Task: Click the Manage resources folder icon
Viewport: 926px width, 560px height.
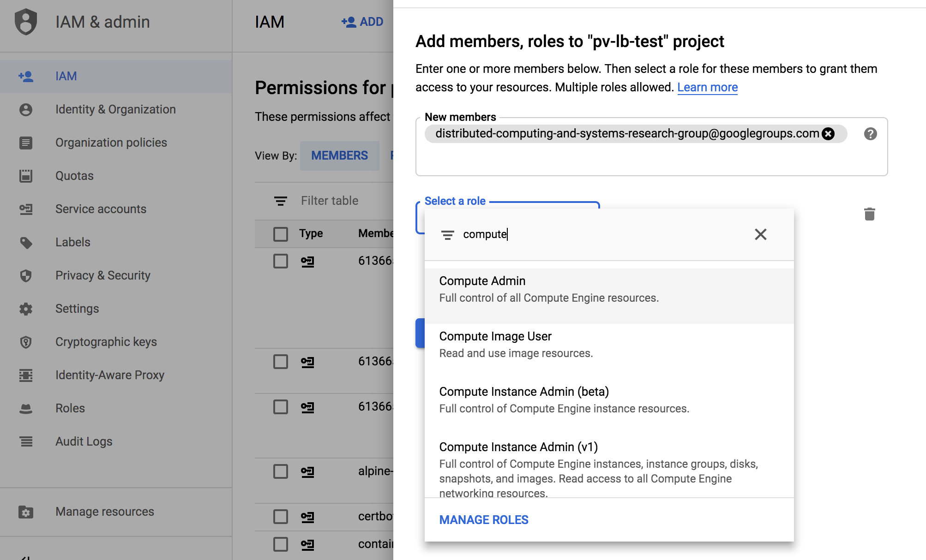Action: click(26, 512)
